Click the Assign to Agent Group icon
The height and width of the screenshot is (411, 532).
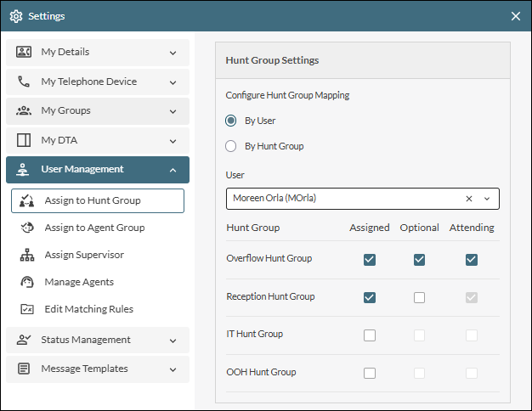pos(27,228)
